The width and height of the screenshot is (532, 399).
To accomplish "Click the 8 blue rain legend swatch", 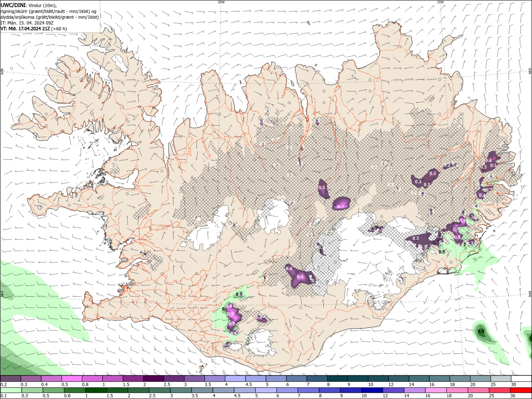I will click(x=330, y=390).
